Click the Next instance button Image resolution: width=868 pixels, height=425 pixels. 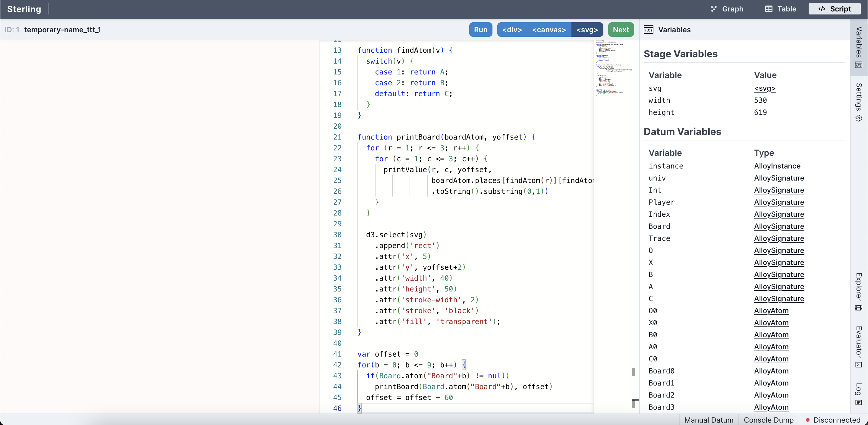pos(621,29)
